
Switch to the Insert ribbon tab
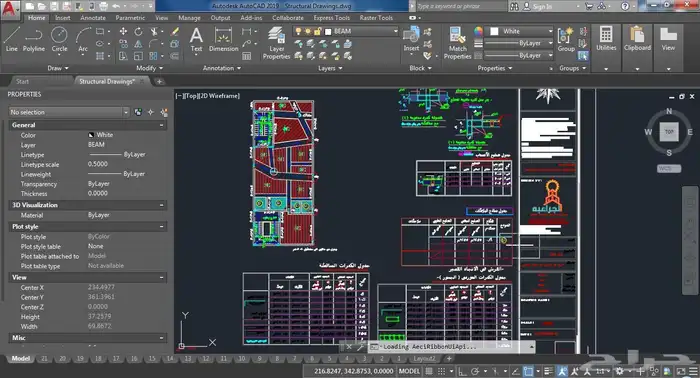coord(62,18)
